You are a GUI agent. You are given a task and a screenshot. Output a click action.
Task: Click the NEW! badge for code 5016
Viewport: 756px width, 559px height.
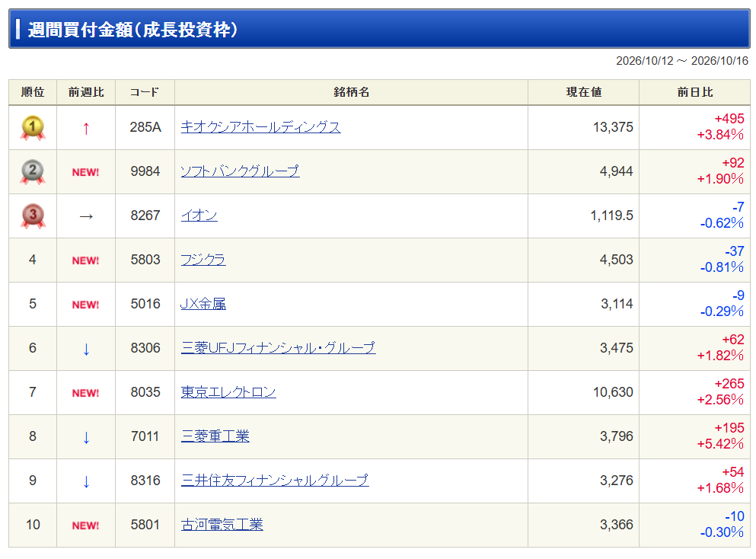point(85,305)
